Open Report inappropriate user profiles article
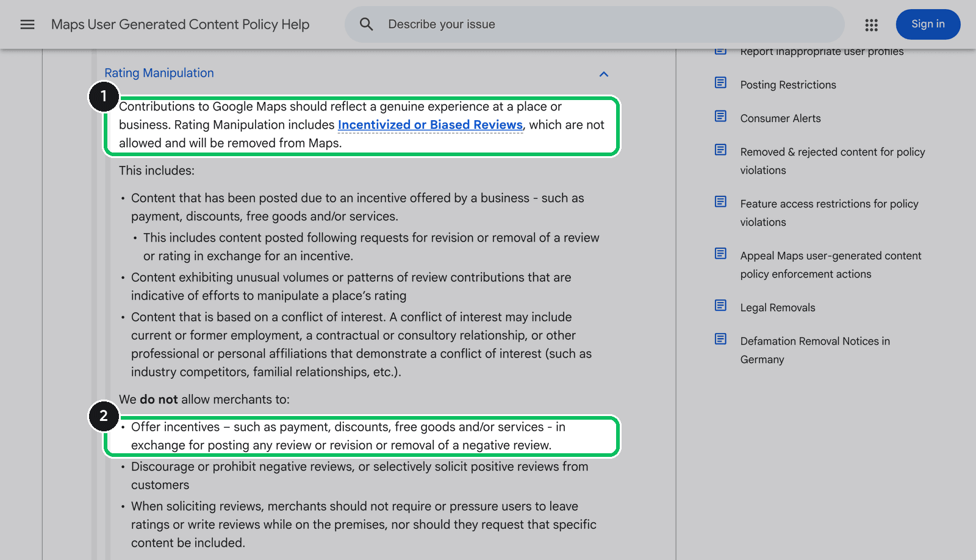 tap(822, 52)
